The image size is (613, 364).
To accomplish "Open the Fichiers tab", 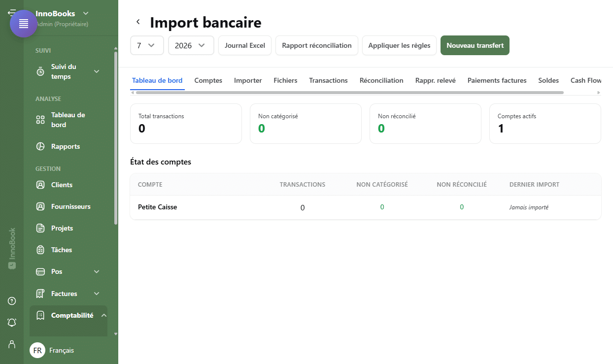I will [285, 80].
